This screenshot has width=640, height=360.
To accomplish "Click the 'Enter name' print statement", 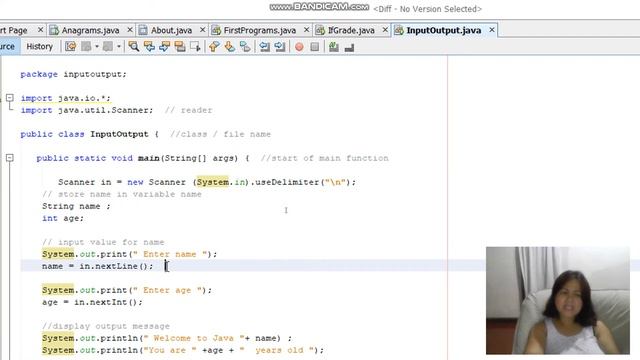I will (130, 254).
